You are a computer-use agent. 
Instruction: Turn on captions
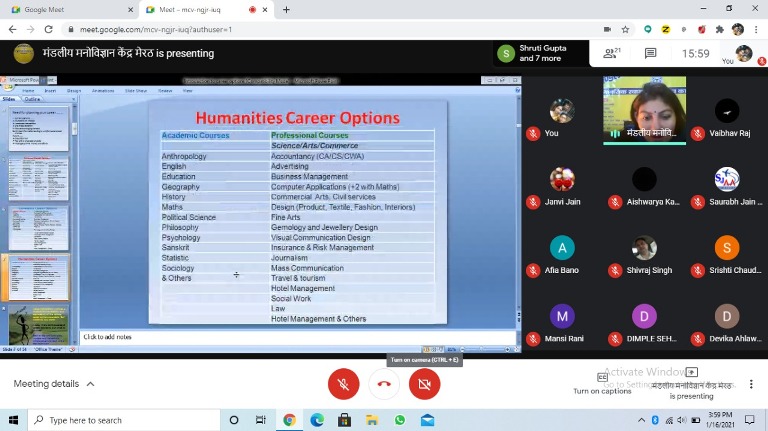pos(602,383)
